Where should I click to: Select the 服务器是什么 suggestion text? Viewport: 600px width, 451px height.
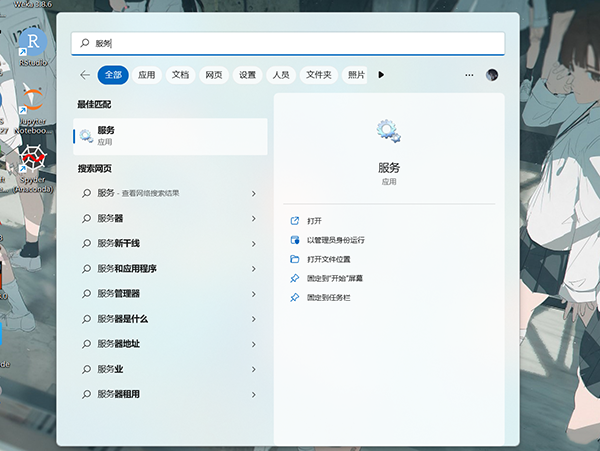(123, 319)
